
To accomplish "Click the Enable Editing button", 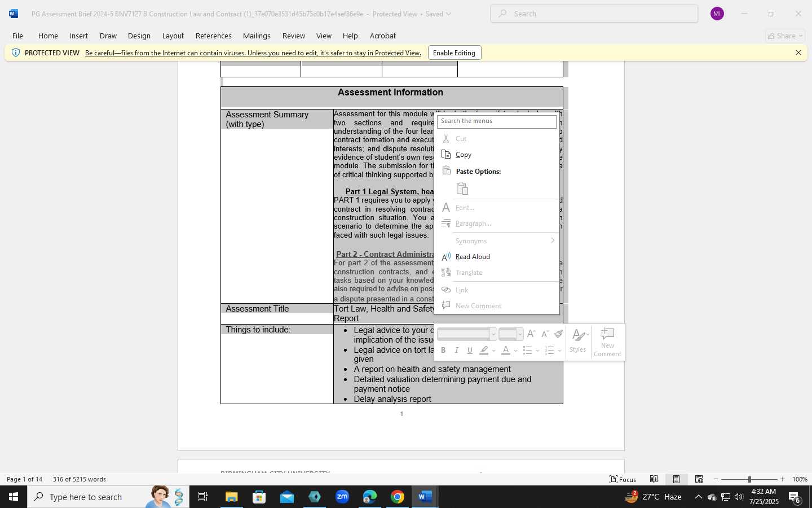I will (454, 52).
